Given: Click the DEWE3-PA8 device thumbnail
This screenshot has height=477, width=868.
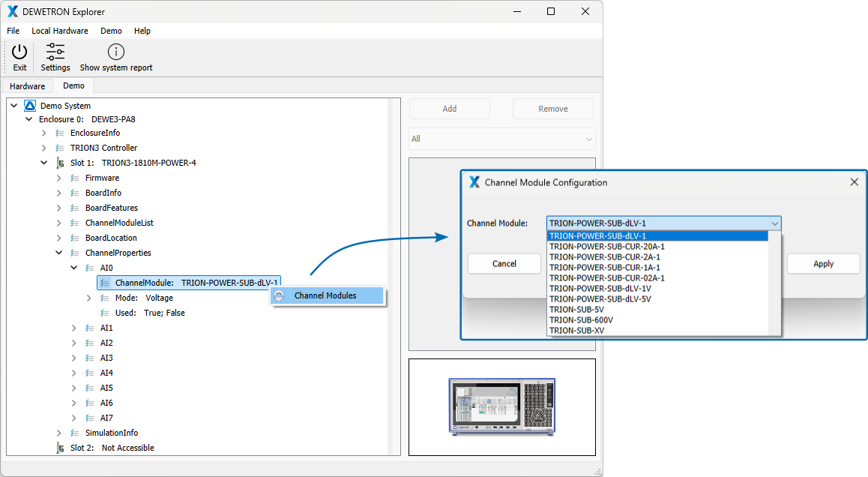Looking at the screenshot, I should pos(502,407).
